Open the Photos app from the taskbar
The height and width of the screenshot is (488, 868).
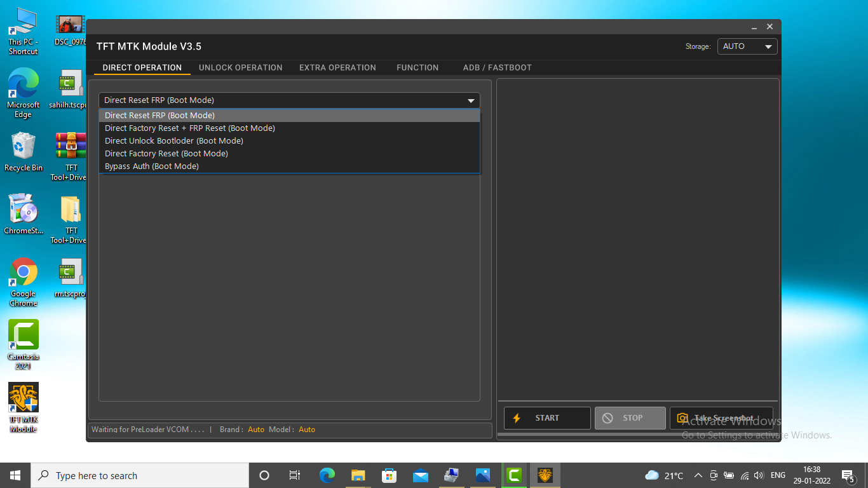[483, 475]
